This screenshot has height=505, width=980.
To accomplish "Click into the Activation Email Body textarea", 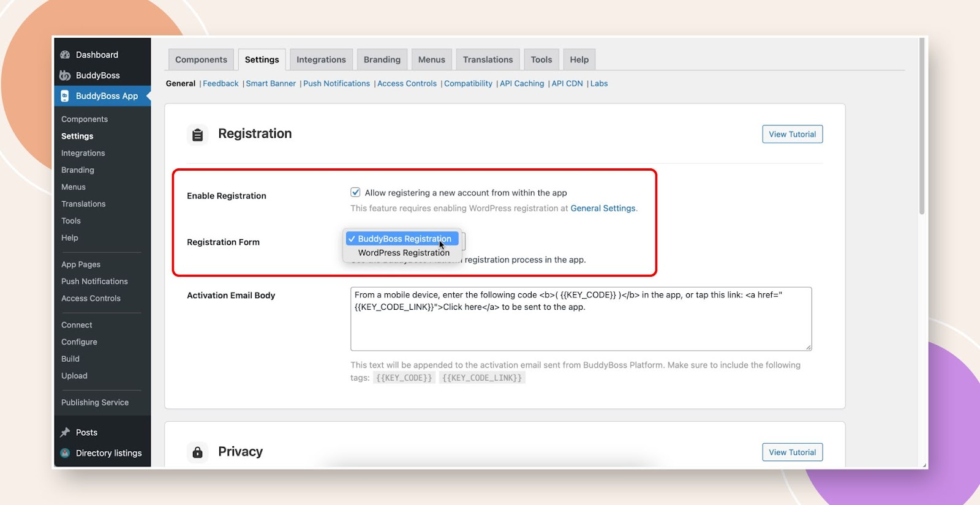I will click(581, 319).
